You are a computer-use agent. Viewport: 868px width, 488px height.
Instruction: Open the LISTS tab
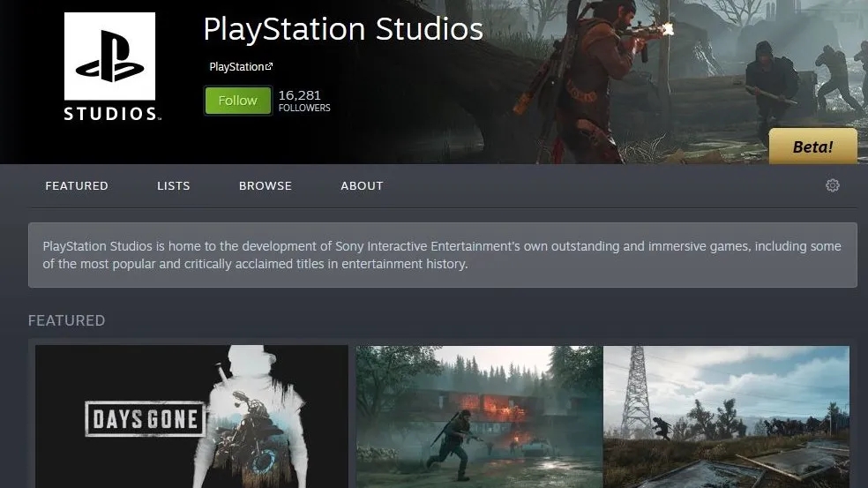[174, 186]
